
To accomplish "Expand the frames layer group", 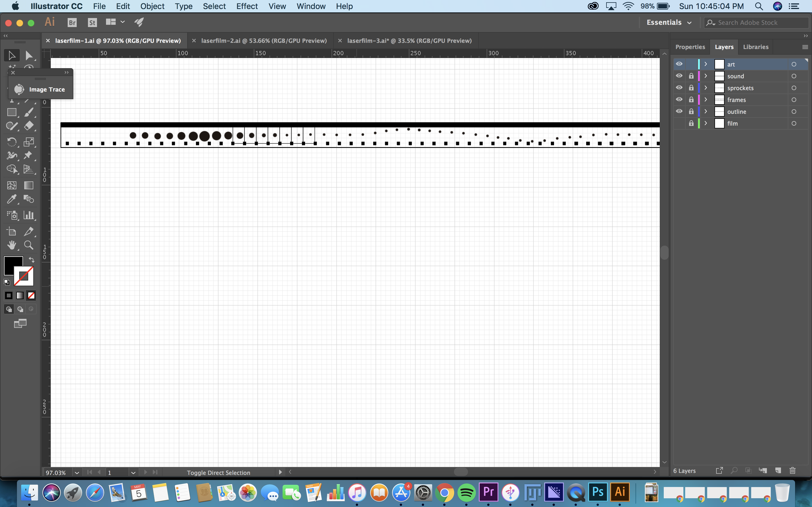I will [x=706, y=99].
